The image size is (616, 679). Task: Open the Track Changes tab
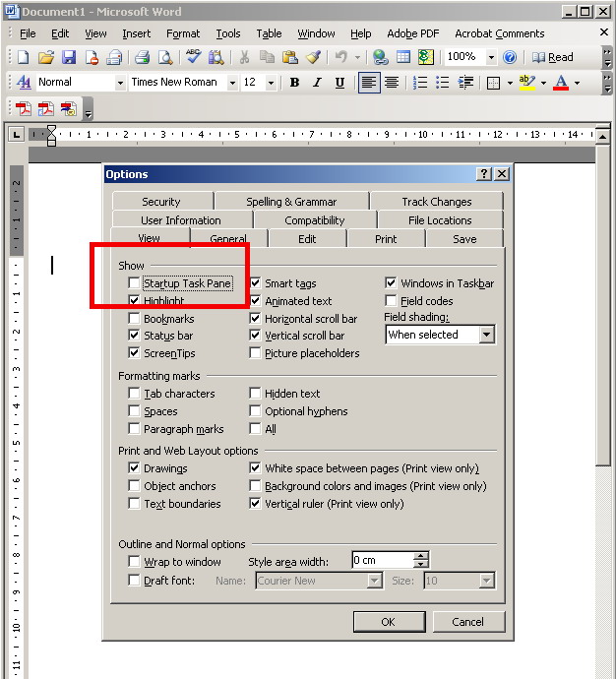pos(436,202)
